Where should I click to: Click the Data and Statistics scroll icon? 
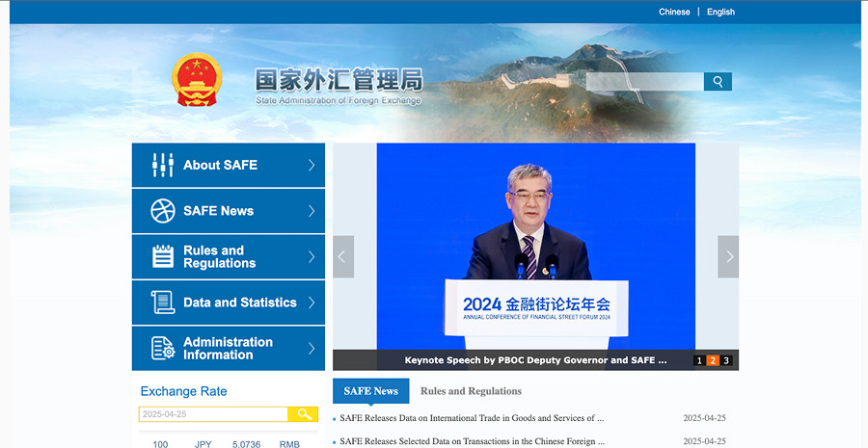[x=163, y=303]
